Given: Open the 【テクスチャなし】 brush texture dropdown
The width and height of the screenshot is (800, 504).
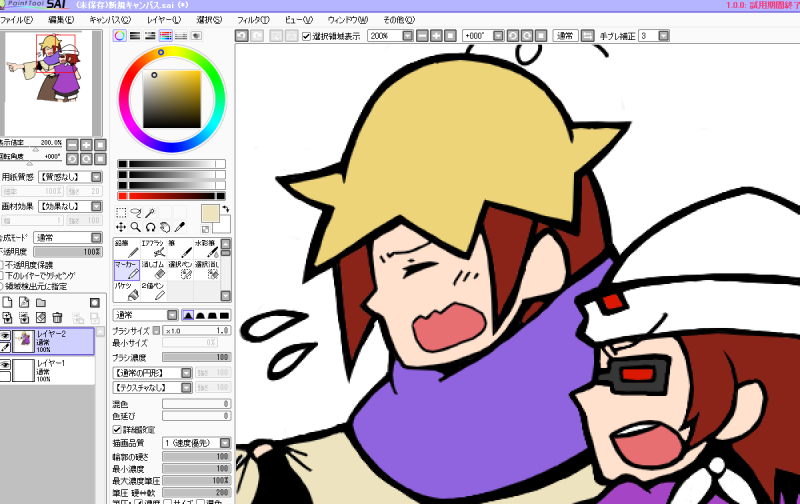Looking at the screenshot, I should (x=186, y=388).
